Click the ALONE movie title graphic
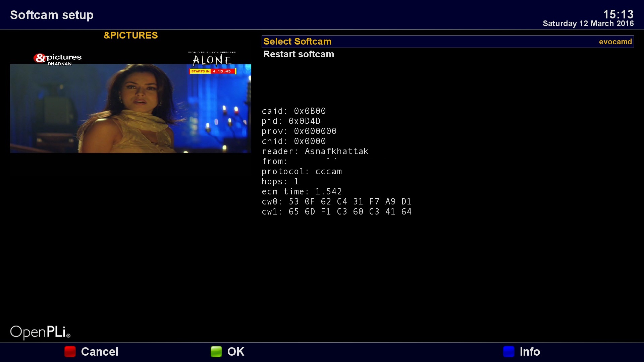 pyautogui.click(x=212, y=60)
